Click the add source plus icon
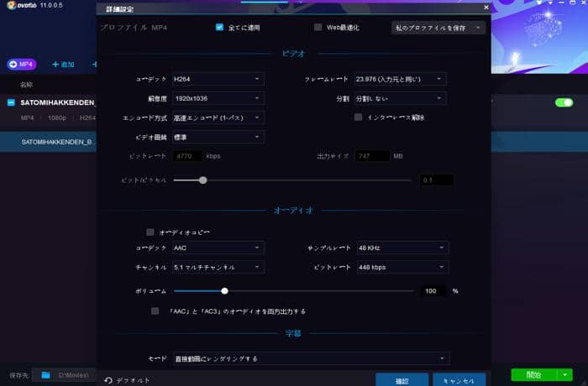 click(x=55, y=64)
